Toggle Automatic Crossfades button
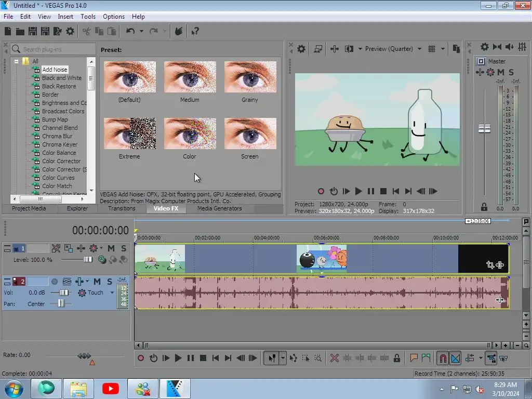Image resolution: width=532 pixels, height=399 pixels. (x=455, y=358)
